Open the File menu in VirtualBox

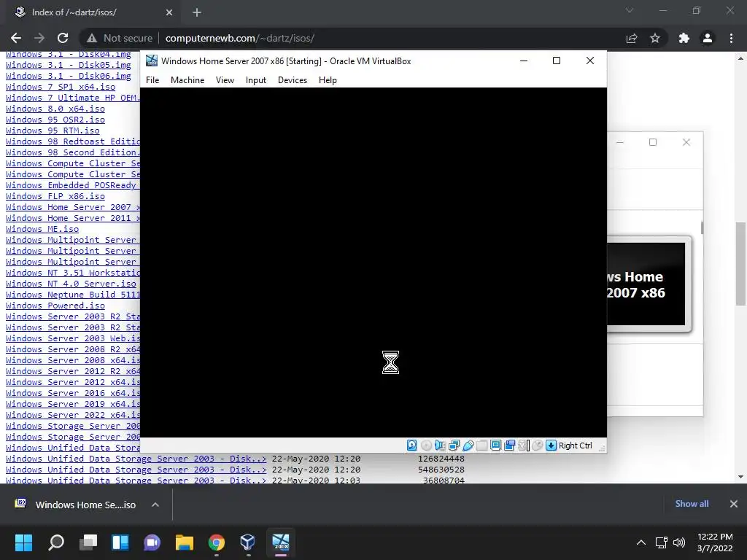click(152, 80)
